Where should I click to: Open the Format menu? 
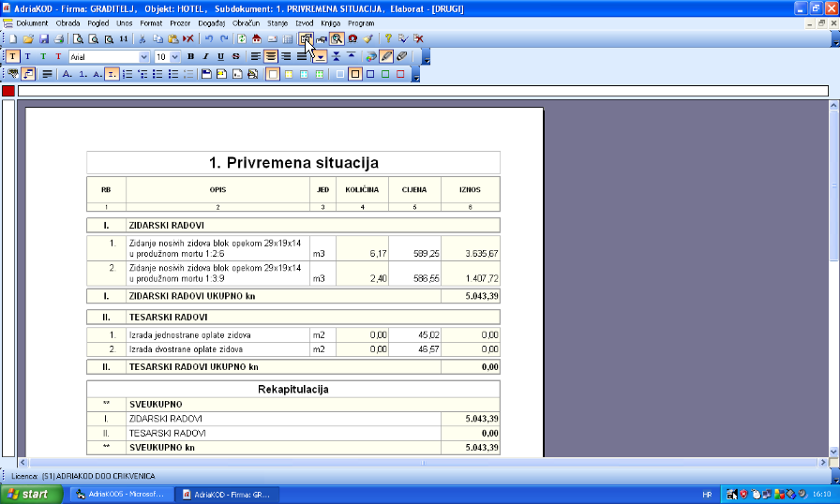[151, 23]
